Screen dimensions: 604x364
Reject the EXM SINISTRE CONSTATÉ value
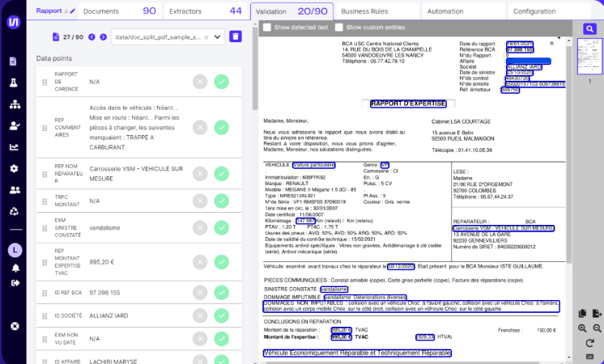pyautogui.click(x=200, y=228)
